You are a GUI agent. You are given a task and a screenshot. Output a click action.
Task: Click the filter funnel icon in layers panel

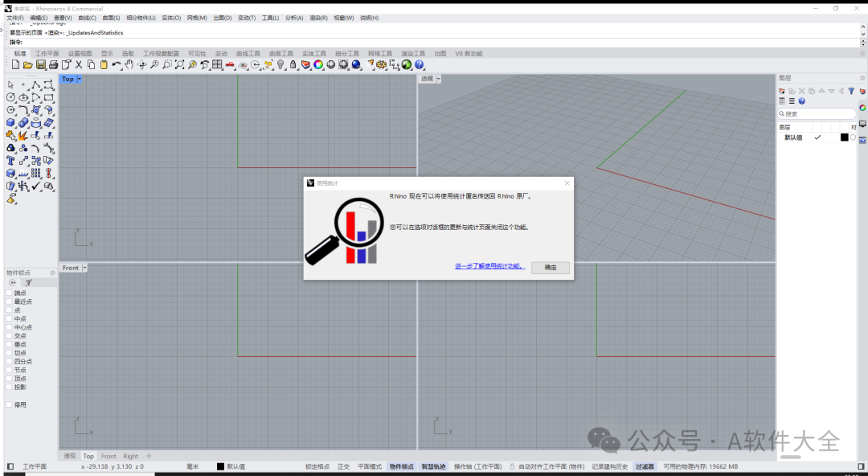[x=851, y=91]
